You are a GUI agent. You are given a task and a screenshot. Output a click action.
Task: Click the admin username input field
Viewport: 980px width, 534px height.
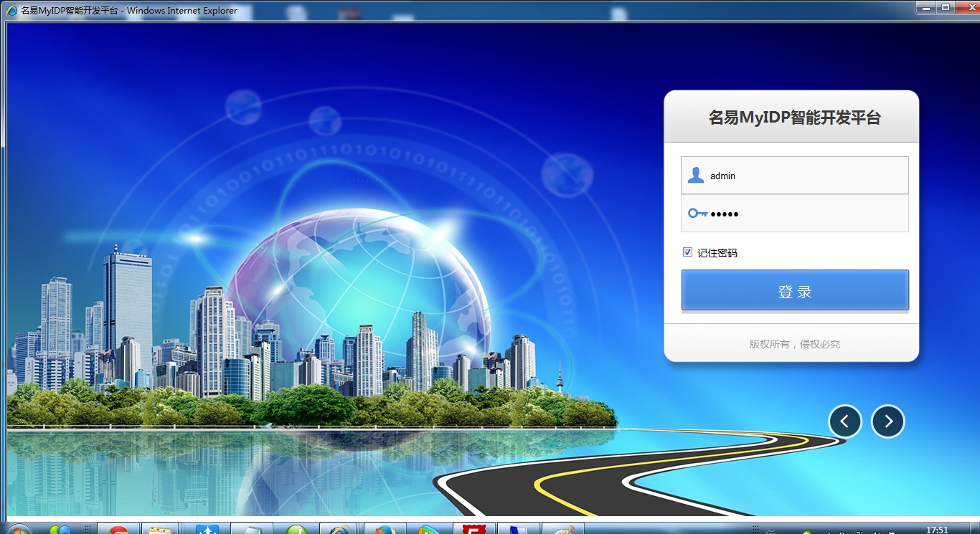pyautogui.click(x=795, y=176)
